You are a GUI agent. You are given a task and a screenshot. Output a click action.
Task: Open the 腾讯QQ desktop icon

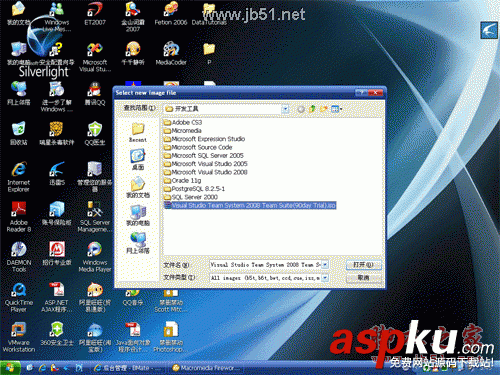click(95, 94)
